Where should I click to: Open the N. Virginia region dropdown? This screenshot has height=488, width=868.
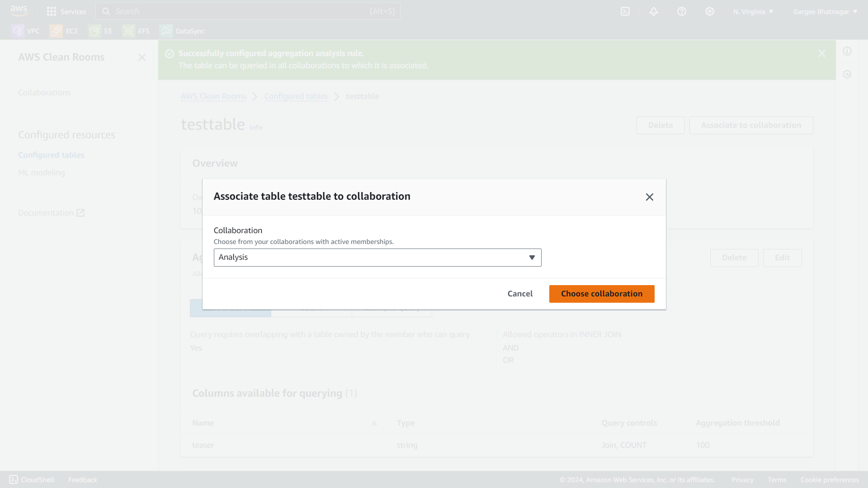753,12
